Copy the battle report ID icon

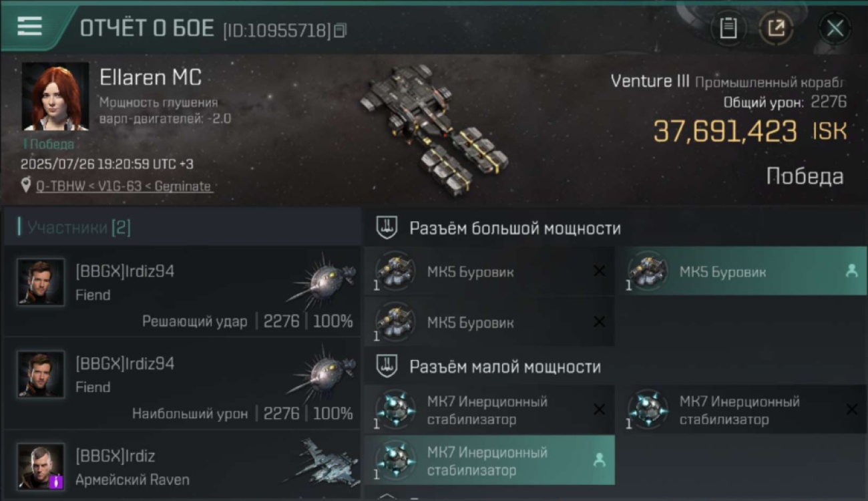(341, 30)
